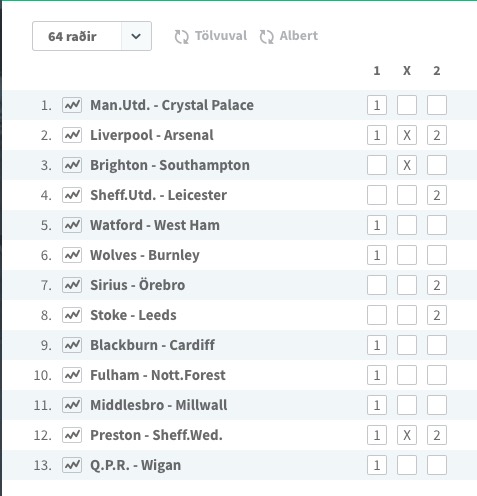Tick the X box for Man.Utd. - Crystal Palace
477x496 pixels.
(x=407, y=105)
